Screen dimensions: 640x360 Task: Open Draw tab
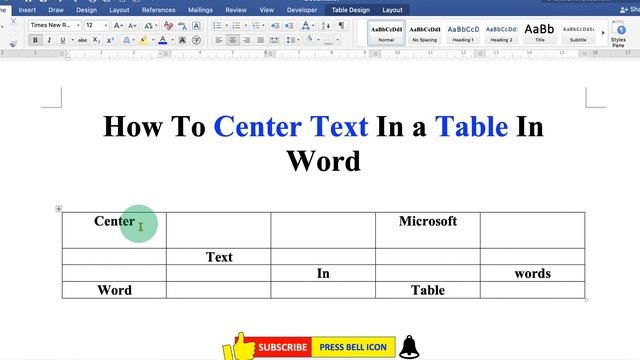(x=56, y=10)
